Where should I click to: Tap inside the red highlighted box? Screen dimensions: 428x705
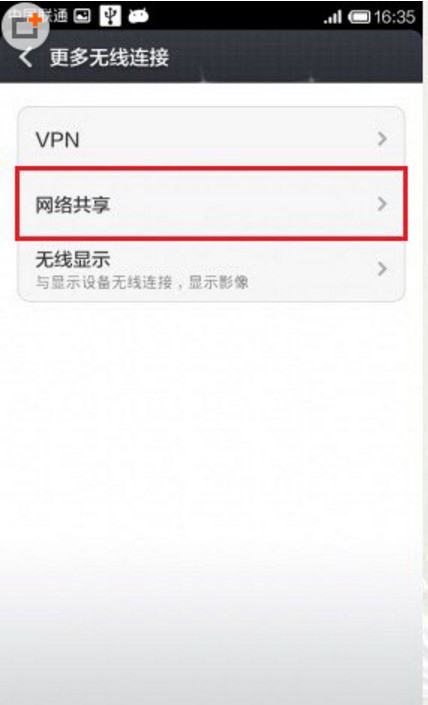pos(211,203)
